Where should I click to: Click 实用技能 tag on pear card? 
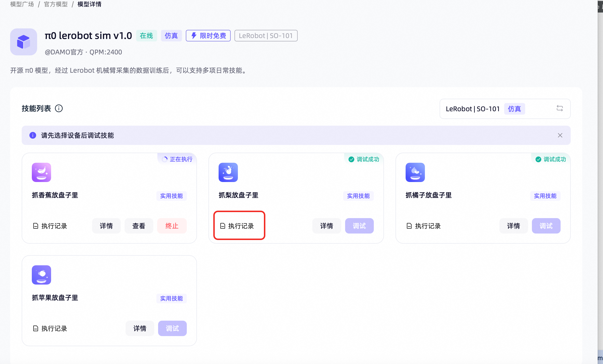(x=358, y=196)
